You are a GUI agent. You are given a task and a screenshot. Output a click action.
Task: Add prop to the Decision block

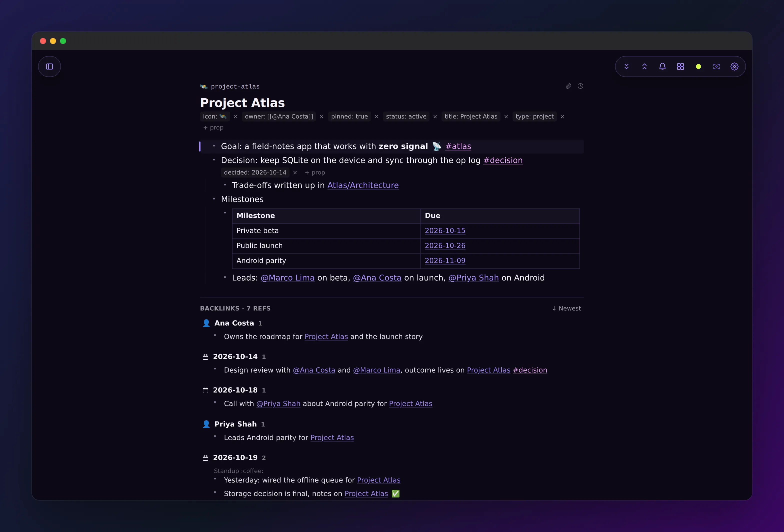point(315,172)
